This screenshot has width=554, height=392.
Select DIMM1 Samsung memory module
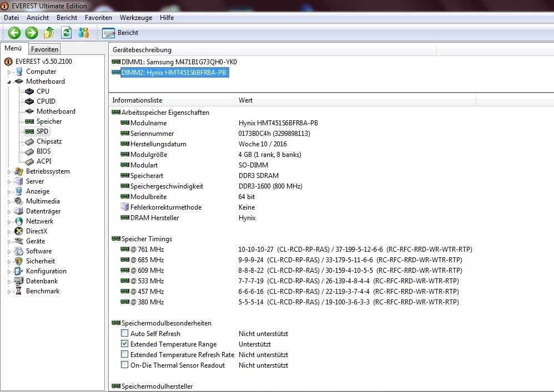(179, 62)
